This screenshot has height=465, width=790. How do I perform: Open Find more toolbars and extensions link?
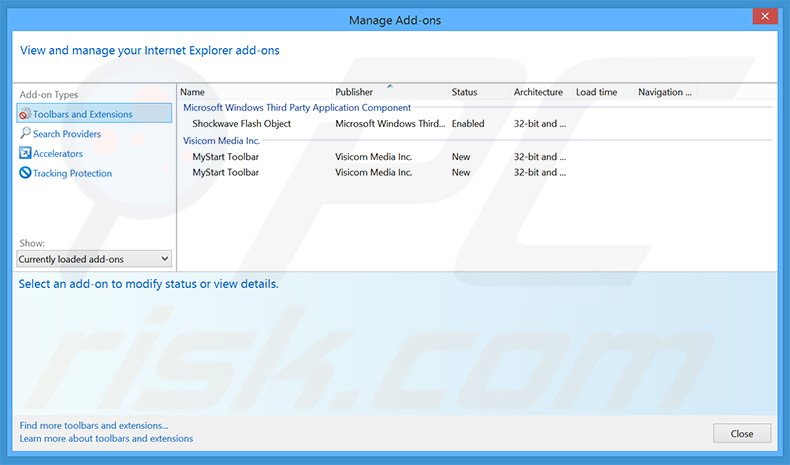click(x=94, y=425)
